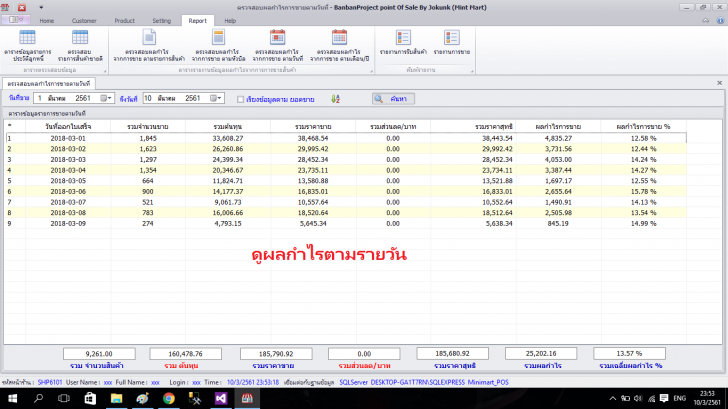Open Task View on the taskbar
This screenshot has width=728, height=409.
[x=64, y=398]
